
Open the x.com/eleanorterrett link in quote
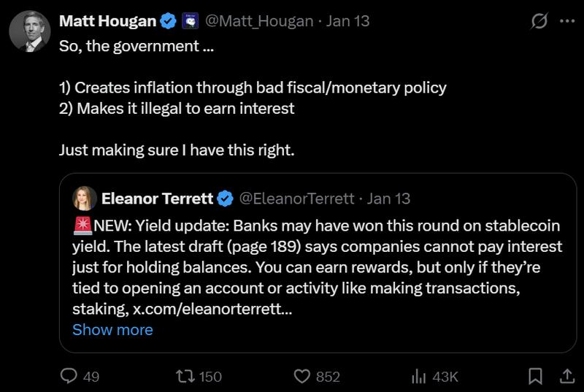click(212, 309)
